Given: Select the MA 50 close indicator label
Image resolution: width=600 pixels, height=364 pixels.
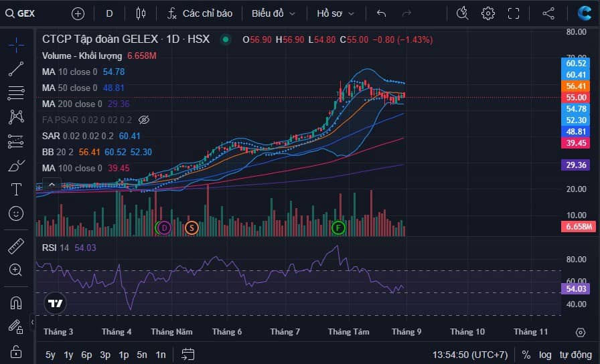Looking at the screenshot, I should click(70, 88).
